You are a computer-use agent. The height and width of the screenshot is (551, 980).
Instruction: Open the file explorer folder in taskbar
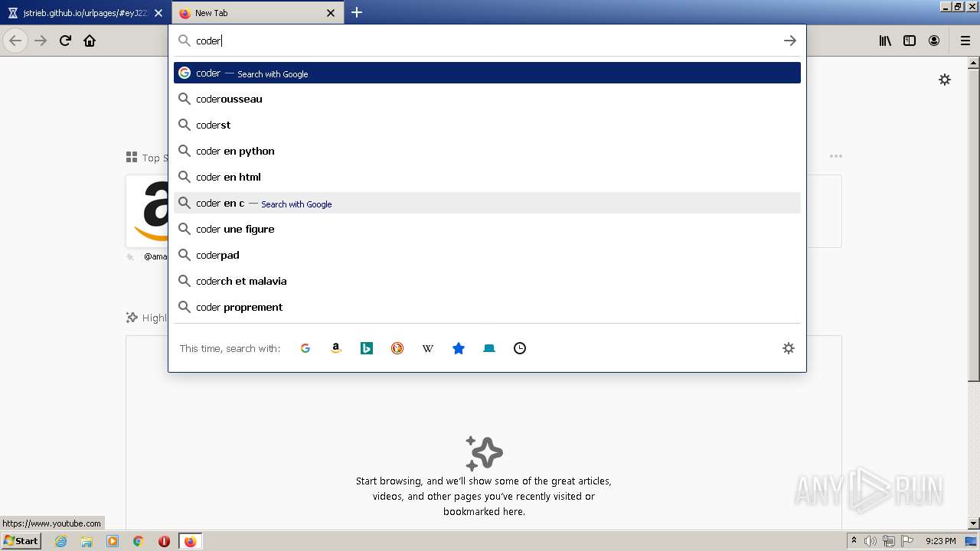point(87,541)
